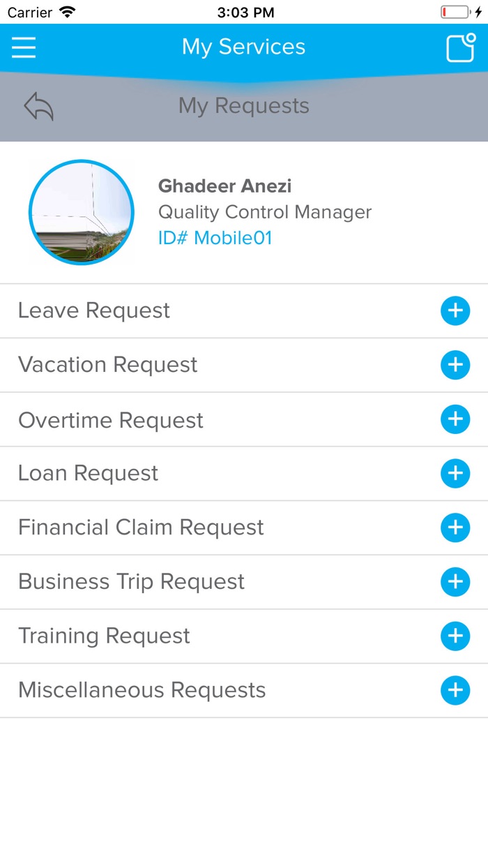Click the Wi-Fi icon in status bar

coord(66,11)
